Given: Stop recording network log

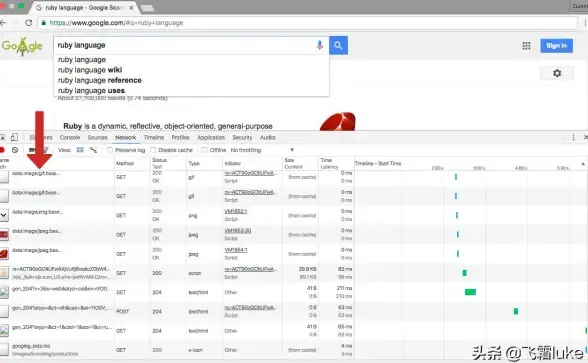Looking at the screenshot, I should [x=2, y=150].
